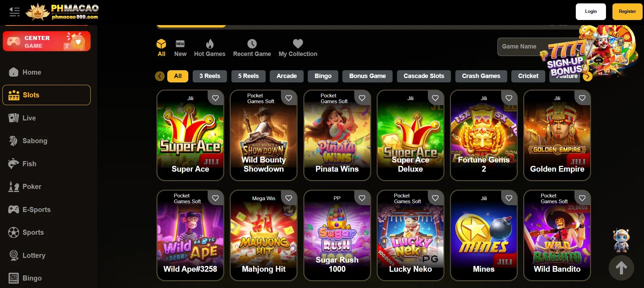The height and width of the screenshot is (288, 644).
Task: Open the chat robot assistant icon
Action: [621, 240]
